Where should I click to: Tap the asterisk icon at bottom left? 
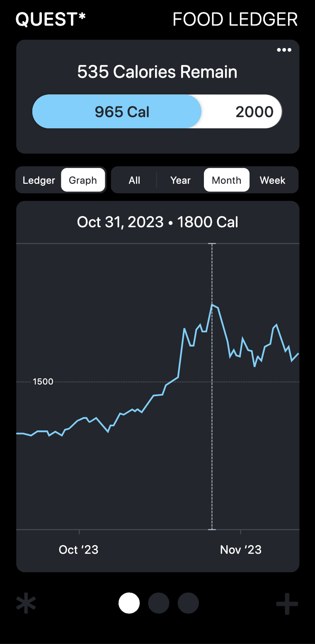(x=26, y=603)
